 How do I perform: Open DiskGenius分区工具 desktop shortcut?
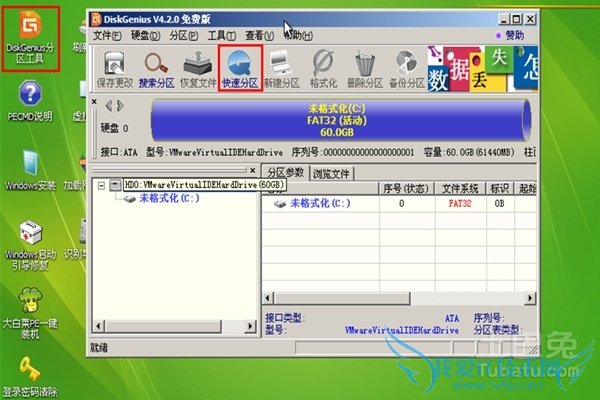coord(30,38)
